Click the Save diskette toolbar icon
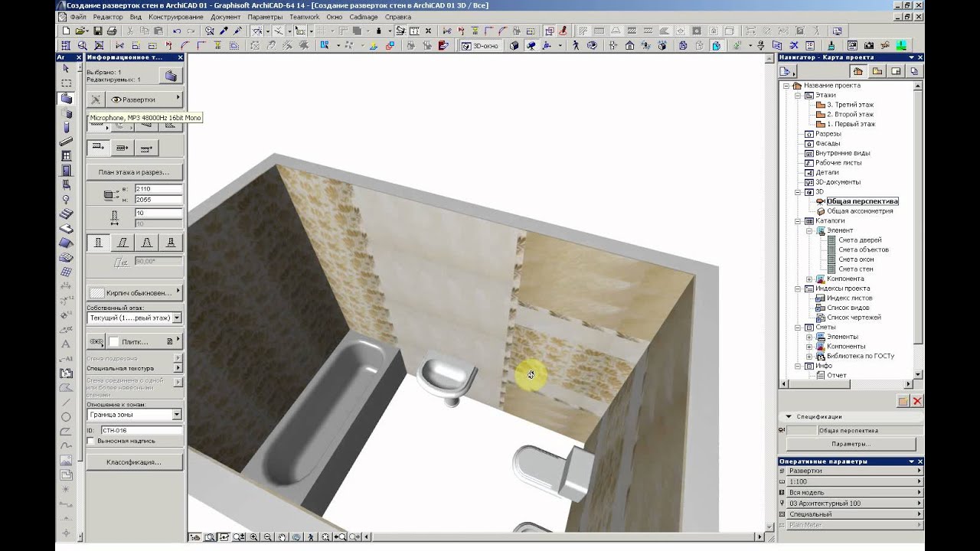This screenshot has width=980, height=551. tap(98, 31)
